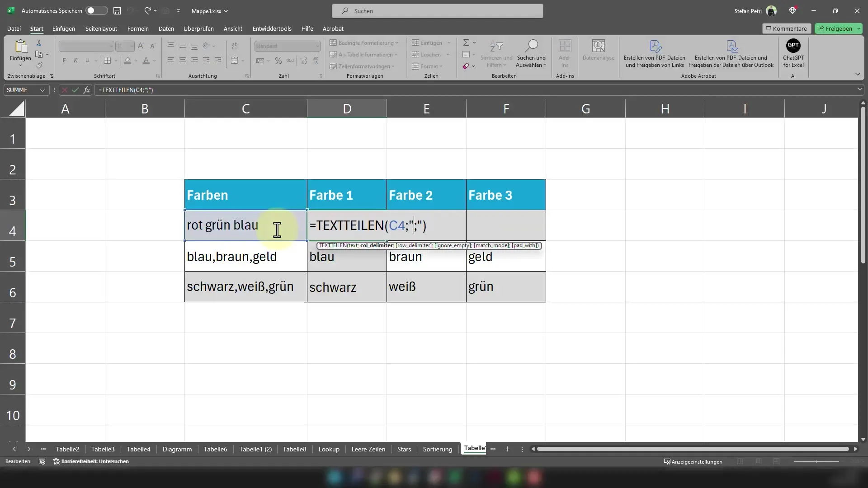Click the select-all corner triangle

coord(16,109)
